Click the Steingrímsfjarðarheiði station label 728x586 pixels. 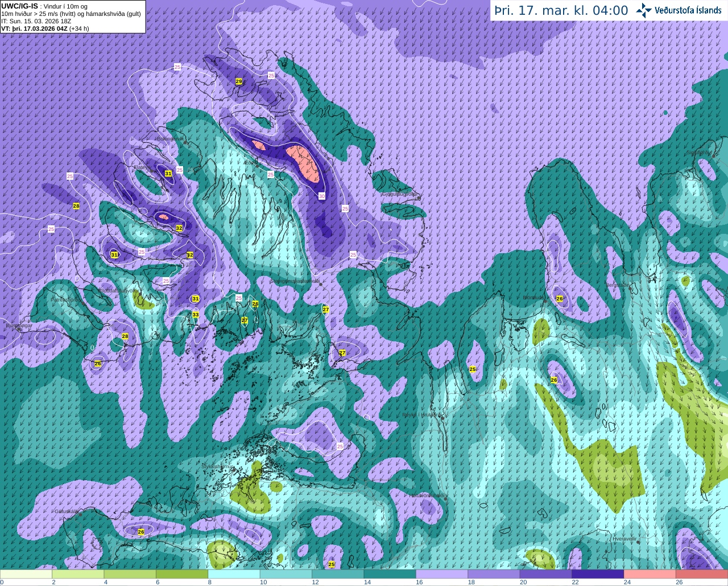[294, 281]
